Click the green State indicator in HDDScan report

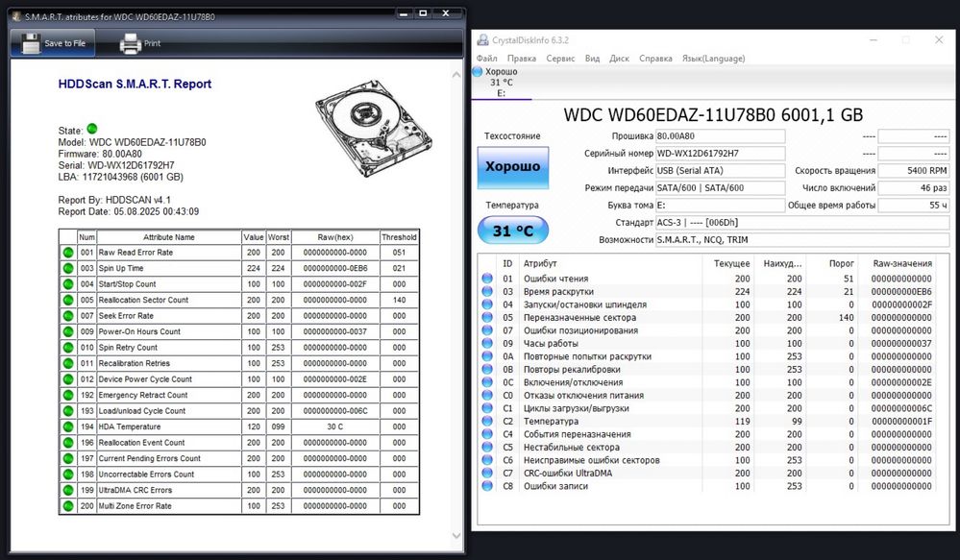(92, 129)
